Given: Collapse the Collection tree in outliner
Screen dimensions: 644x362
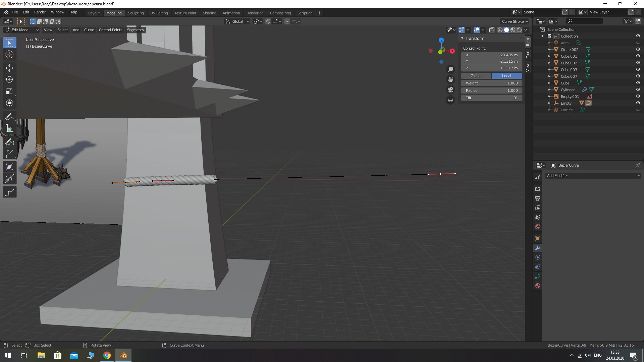Looking at the screenshot, I should coord(543,36).
